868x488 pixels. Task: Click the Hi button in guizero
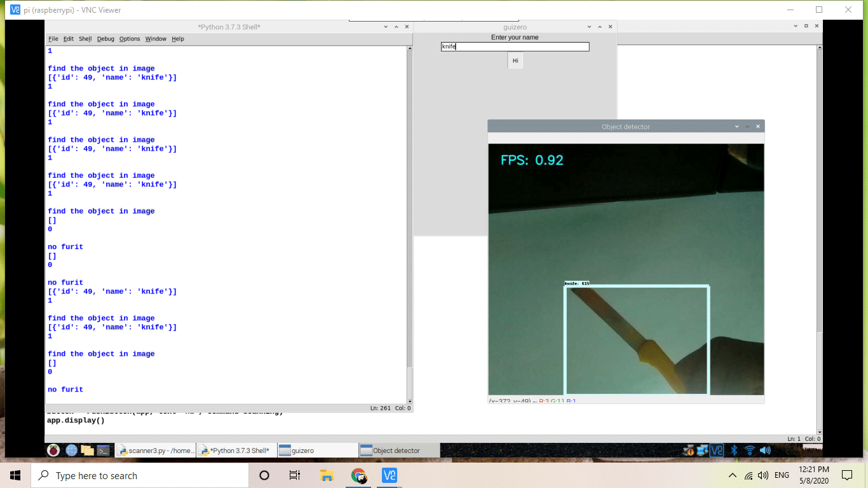(515, 60)
